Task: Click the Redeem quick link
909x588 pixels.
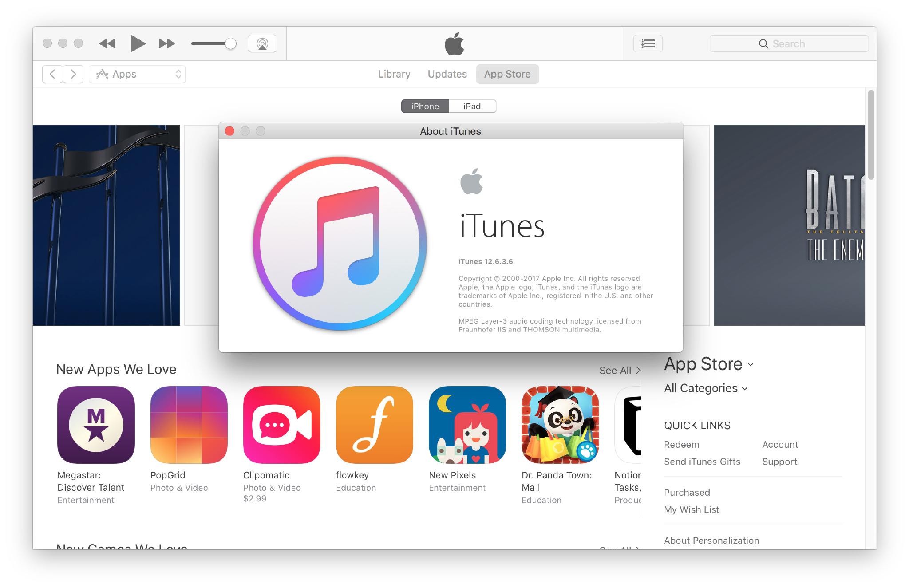Action: tap(681, 444)
